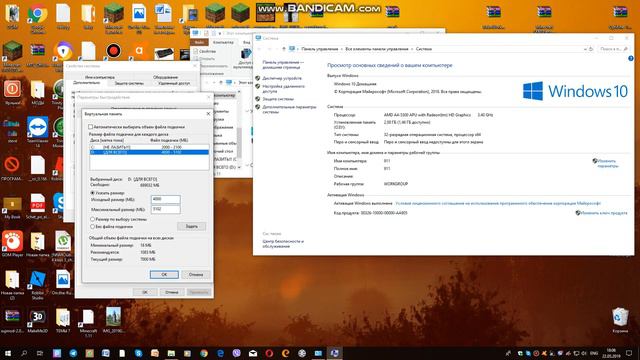Click OK in Virtual Memory dialog
The width and height of the screenshot is (640, 360).
(164, 275)
